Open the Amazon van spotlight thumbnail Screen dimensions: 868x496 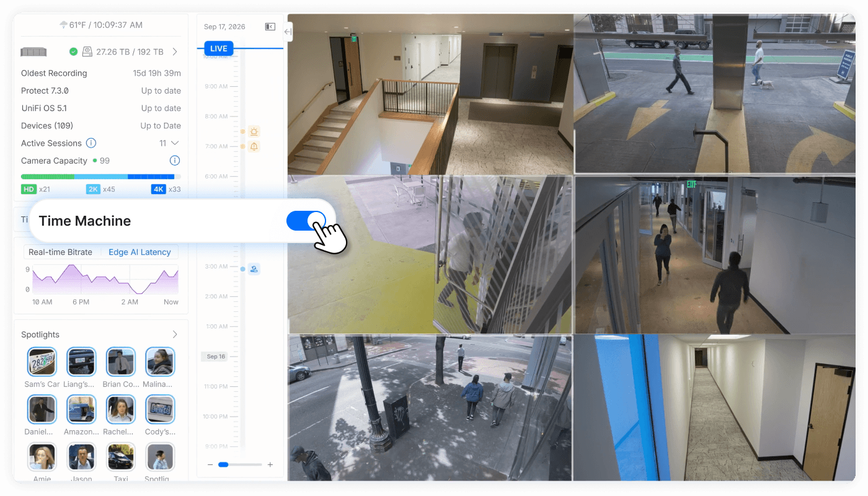pos(81,409)
